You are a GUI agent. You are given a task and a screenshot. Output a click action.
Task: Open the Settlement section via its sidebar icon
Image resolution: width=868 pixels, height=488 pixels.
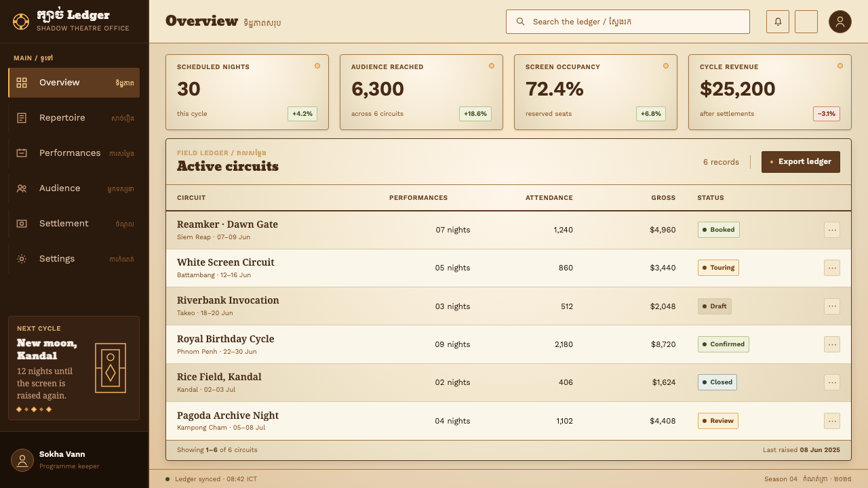(22, 224)
